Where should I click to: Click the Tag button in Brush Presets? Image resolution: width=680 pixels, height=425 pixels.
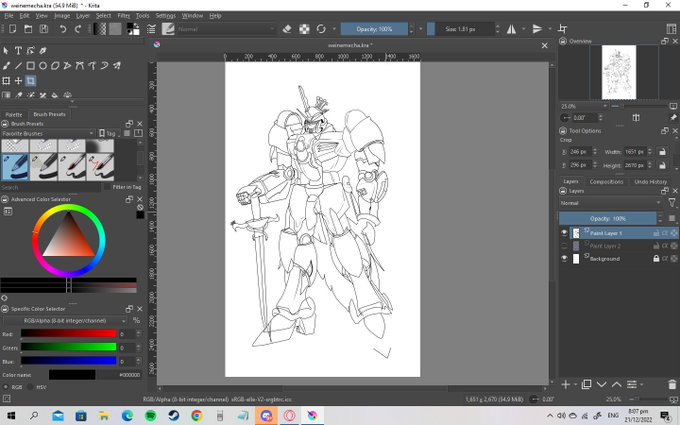click(110, 133)
